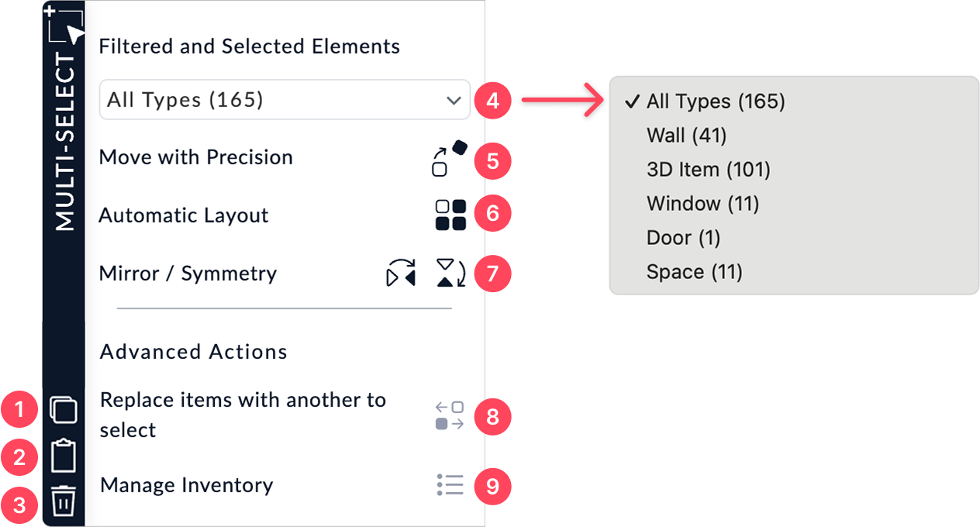Select Space (11) filter option
Viewport: 980px width, 527px height.
pos(694,272)
